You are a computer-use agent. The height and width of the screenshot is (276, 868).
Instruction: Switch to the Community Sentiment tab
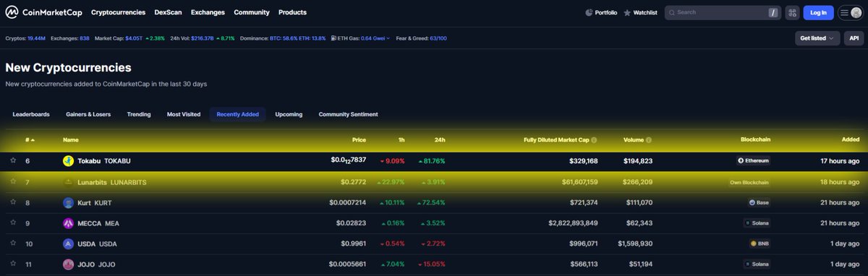pyautogui.click(x=348, y=114)
